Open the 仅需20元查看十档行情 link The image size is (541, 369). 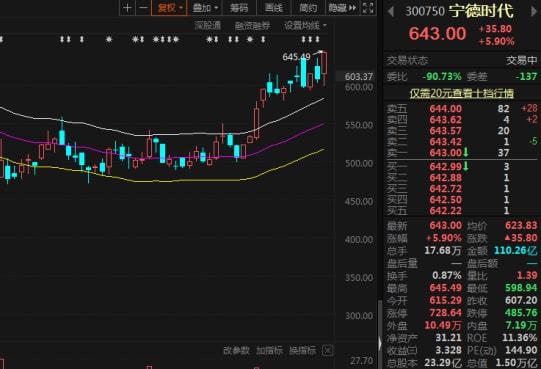(x=461, y=93)
